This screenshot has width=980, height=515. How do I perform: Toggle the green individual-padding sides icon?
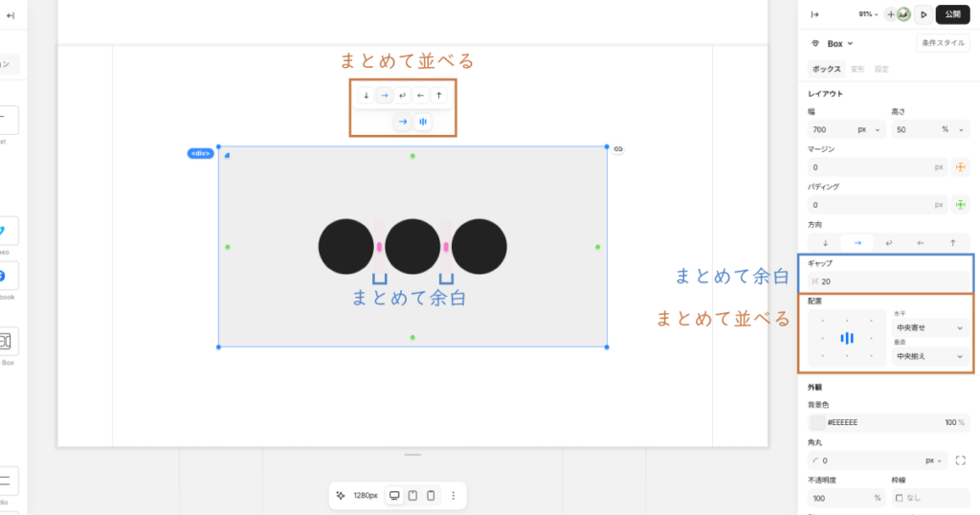(x=961, y=205)
